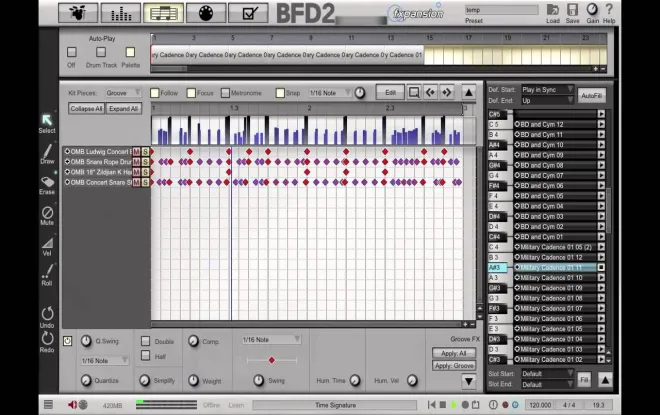Click the Swing slider red handle
The width and height of the screenshot is (660, 415).
click(x=271, y=360)
